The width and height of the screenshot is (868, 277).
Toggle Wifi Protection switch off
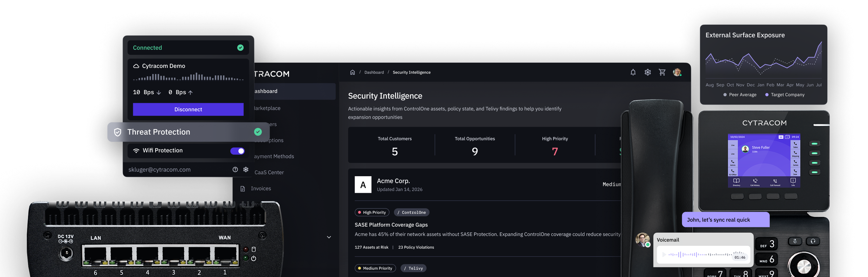(237, 151)
